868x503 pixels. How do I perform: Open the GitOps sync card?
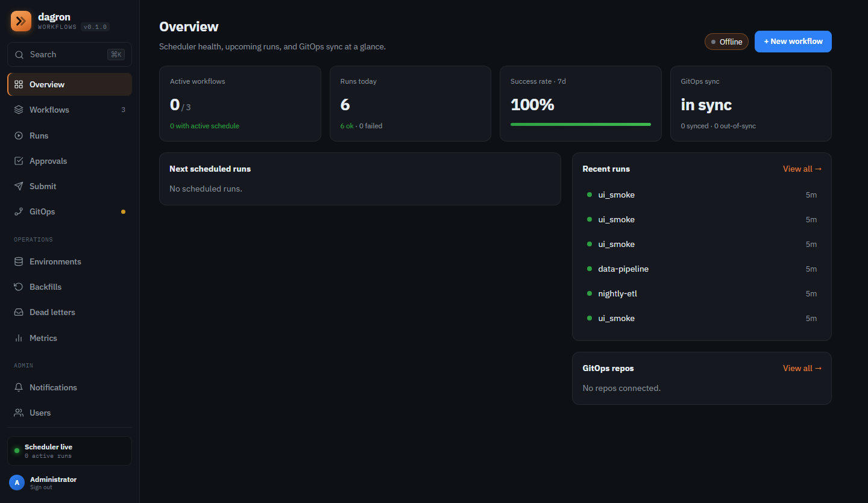point(751,104)
